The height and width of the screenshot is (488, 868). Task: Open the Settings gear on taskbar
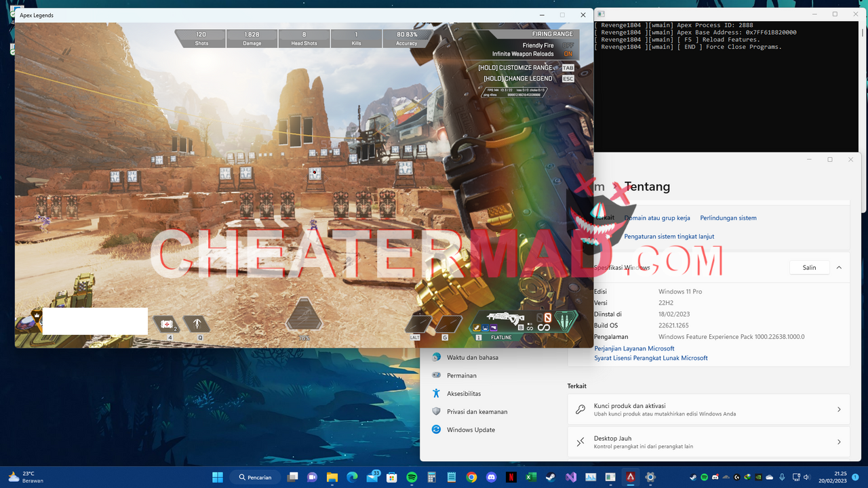[x=650, y=477]
